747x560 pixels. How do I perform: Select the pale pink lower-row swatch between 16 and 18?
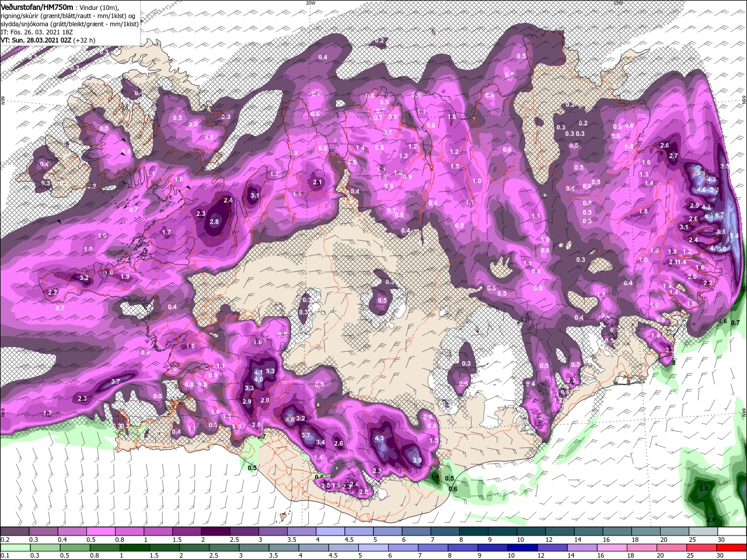tap(612, 548)
